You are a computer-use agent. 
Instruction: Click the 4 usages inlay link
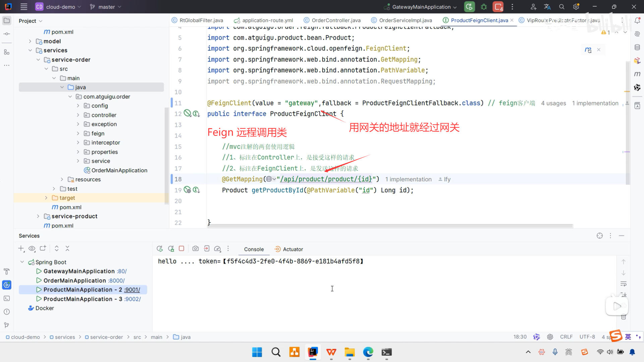click(553, 103)
